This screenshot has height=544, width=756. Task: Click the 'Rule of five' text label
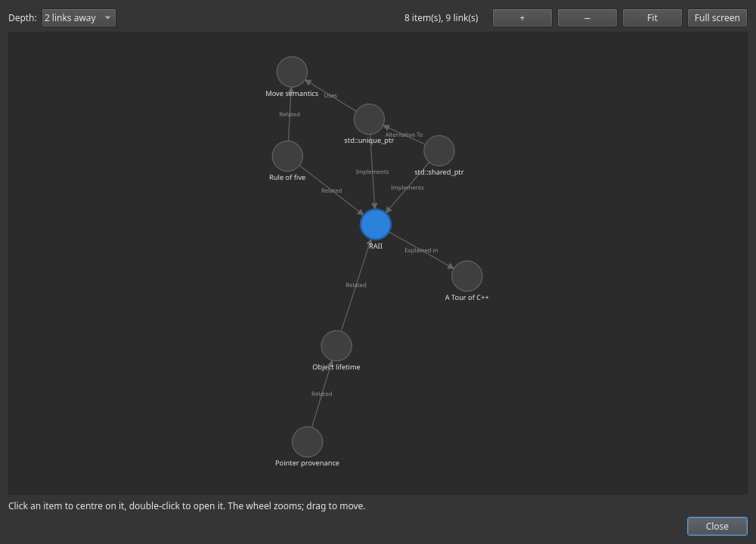pos(287,178)
